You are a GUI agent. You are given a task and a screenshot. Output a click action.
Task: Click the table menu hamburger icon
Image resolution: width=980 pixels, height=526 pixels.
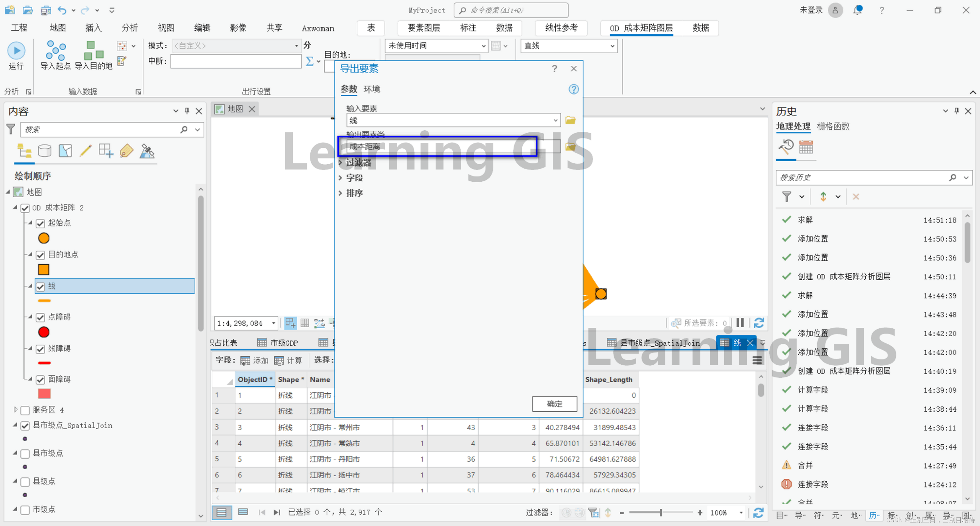click(758, 360)
